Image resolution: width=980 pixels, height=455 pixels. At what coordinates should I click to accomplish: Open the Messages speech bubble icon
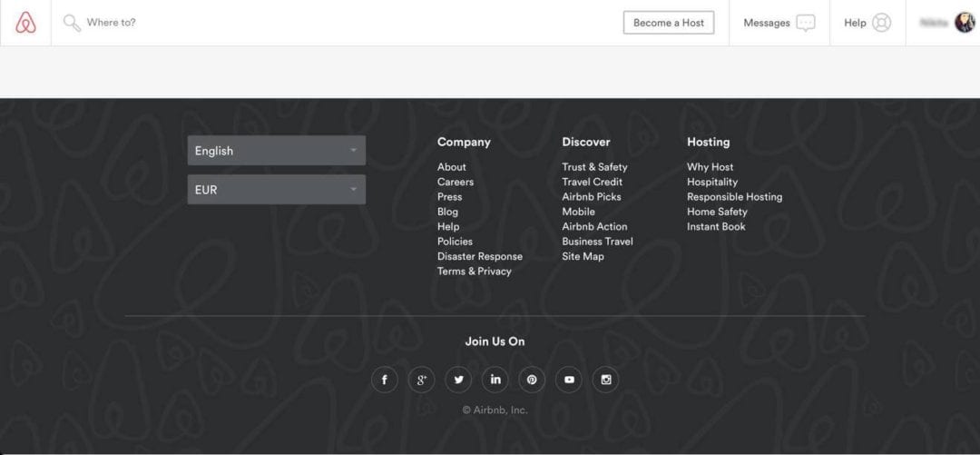coord(806,23)
